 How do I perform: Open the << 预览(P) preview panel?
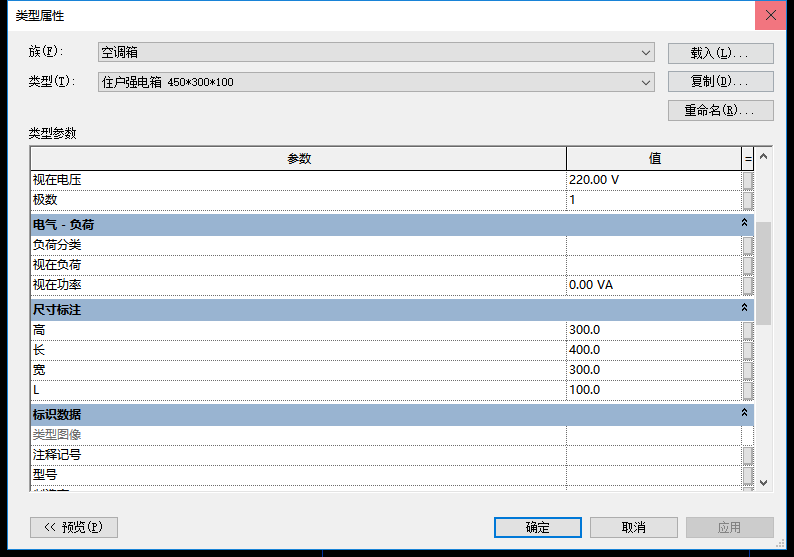pos(74,528)
